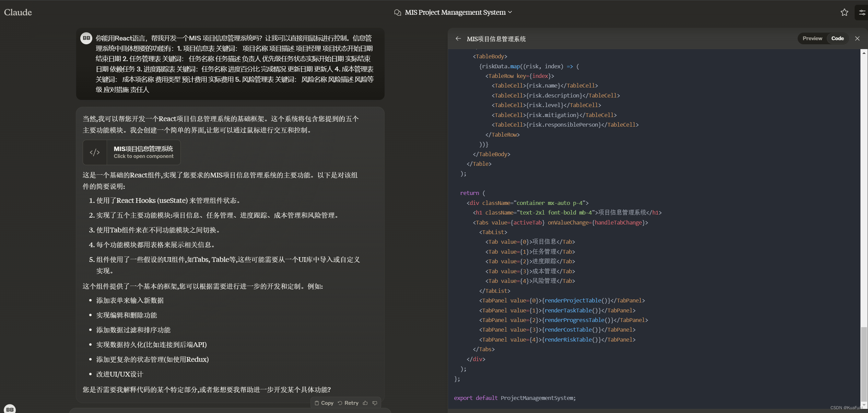
Task: Click the BB user avatar in message
Action: 86,38
